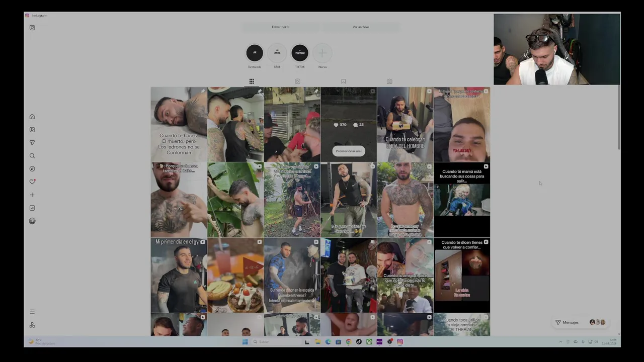Open post 'Cuando tu amigo te dice'
The height and width of the screenshot is (362, 644).
coord(405,275)
